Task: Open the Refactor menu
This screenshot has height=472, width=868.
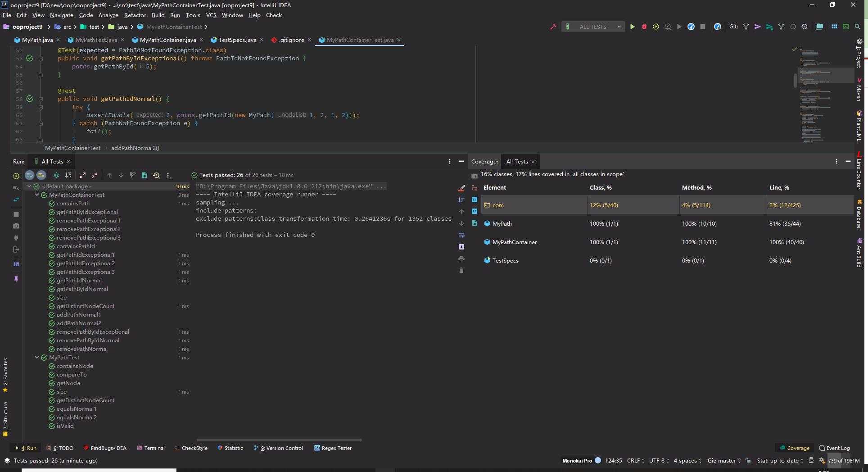Action: (135, 15)
